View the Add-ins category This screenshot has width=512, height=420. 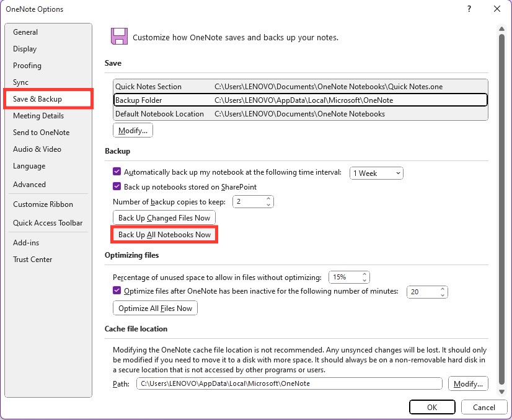click(48, 243)
